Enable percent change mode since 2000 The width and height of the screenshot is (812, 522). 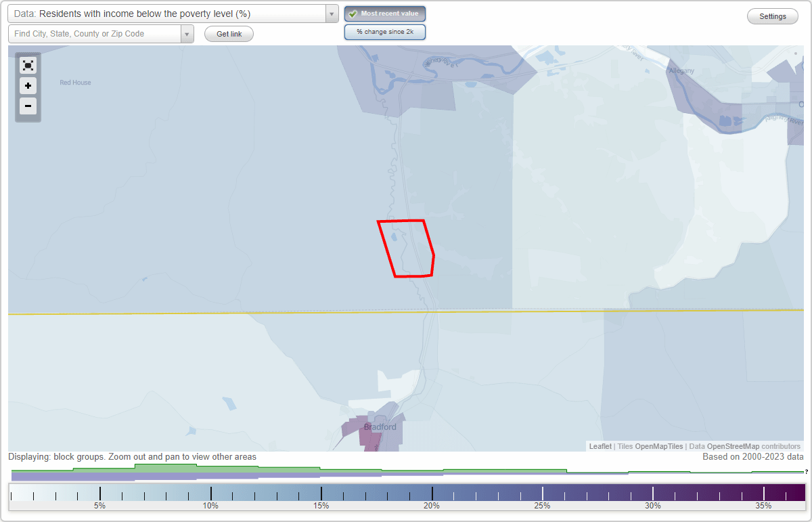(x=385, y=31)
